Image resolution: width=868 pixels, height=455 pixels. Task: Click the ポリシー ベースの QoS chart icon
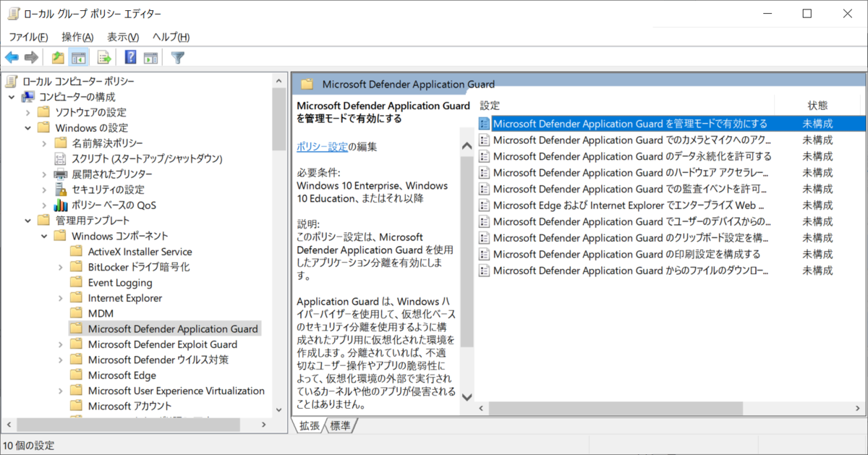coord(60,205)
